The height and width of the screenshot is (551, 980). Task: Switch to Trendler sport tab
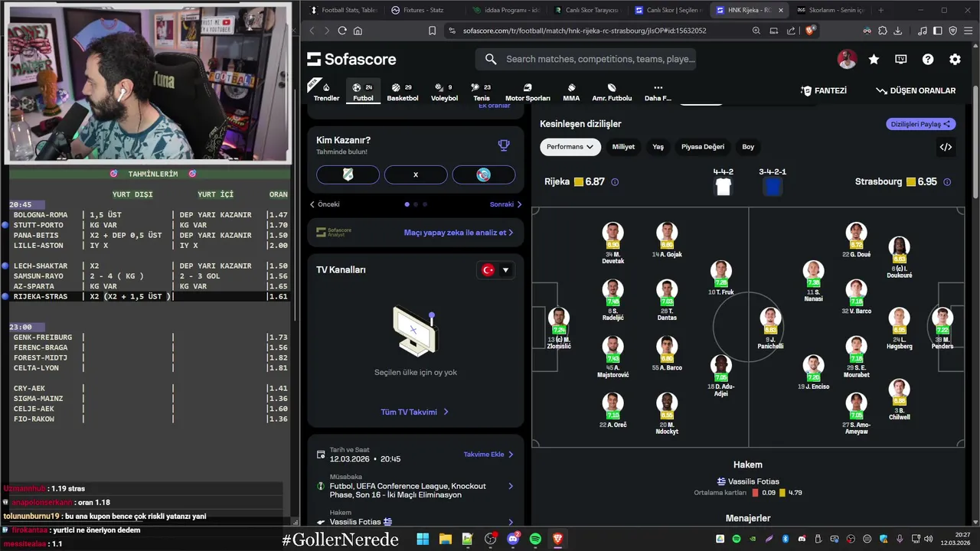(326, 92)
